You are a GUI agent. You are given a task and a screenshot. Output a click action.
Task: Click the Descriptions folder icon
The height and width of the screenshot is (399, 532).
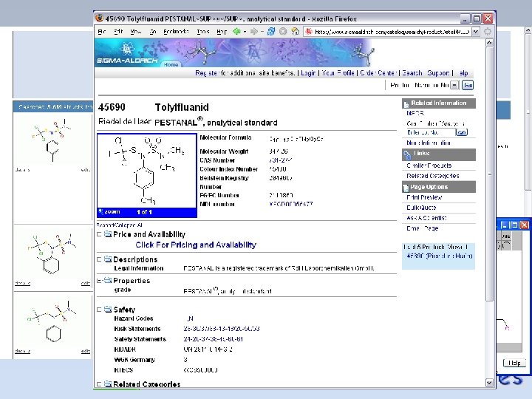108,259
